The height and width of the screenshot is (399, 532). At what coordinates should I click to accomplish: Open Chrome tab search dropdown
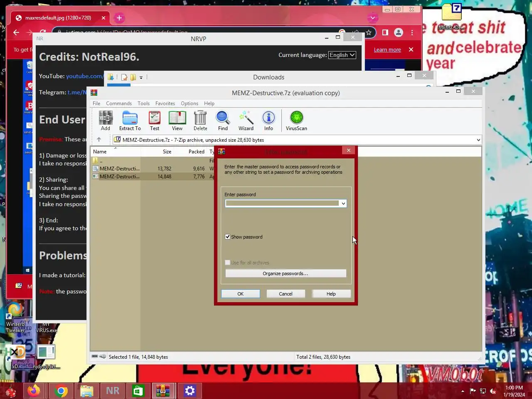(373, 18)
